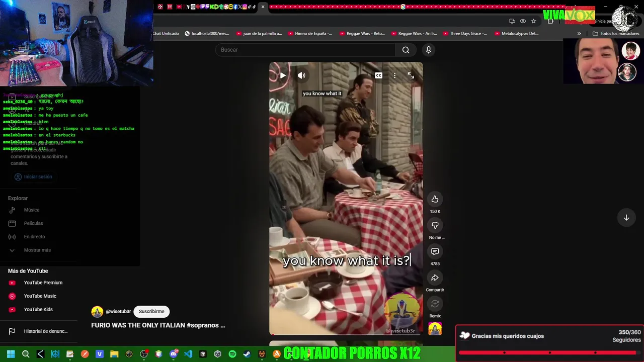
Task: Close the active browser tab
Action: click(263, 7)
